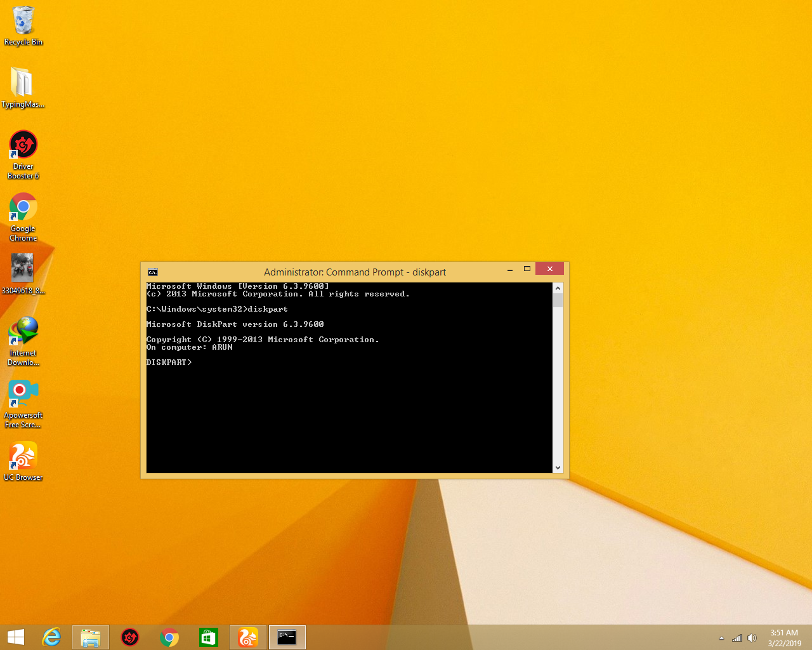The width and height of the screenshot is (812, 650).
Task: Switch to Command Prompt taskbar button
Action: pyautogui.click(x=287, y=637)
